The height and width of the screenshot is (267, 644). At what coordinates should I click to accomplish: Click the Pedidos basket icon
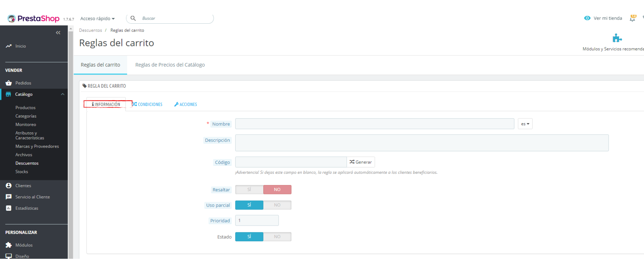click(9, 83)
